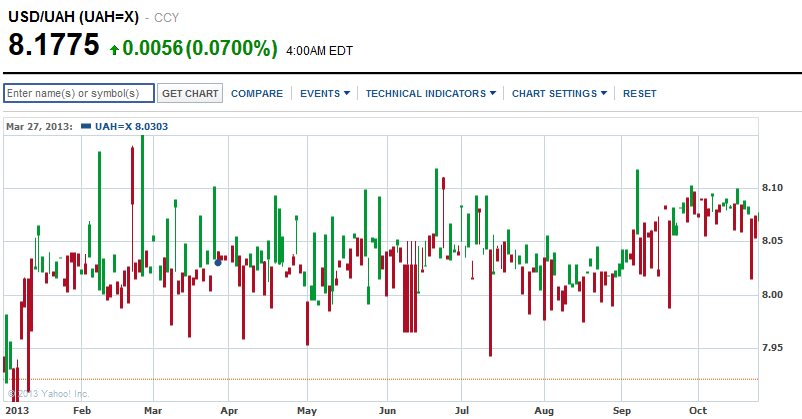Click the 0.0056 (0.0700%) change value
Image resolution: width=802 pixels, height=419 pixels.
200,48
